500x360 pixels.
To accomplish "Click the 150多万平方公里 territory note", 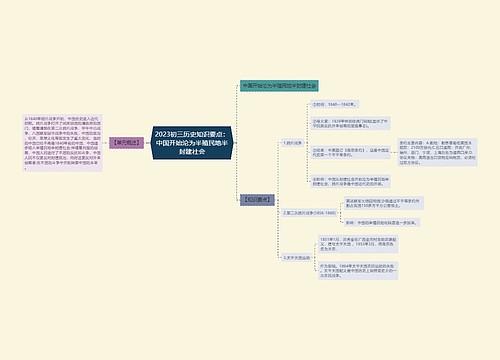I will [x=384, y=203].
